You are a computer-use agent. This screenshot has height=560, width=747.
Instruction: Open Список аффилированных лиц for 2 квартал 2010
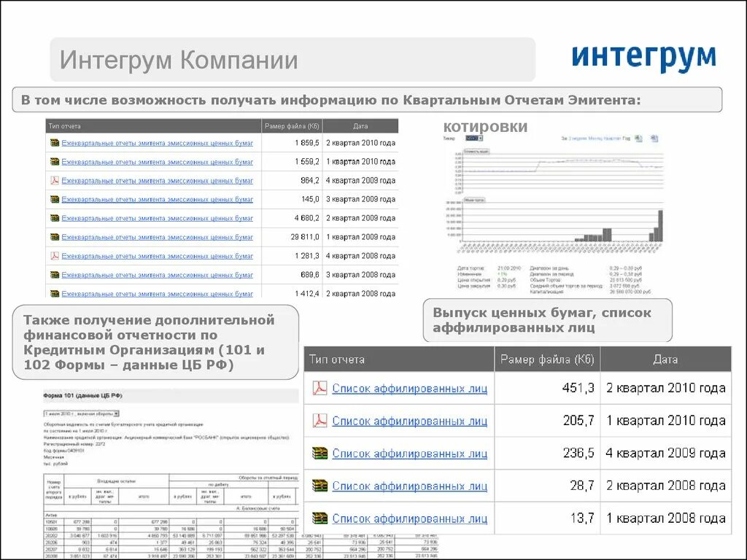(410, 389)
